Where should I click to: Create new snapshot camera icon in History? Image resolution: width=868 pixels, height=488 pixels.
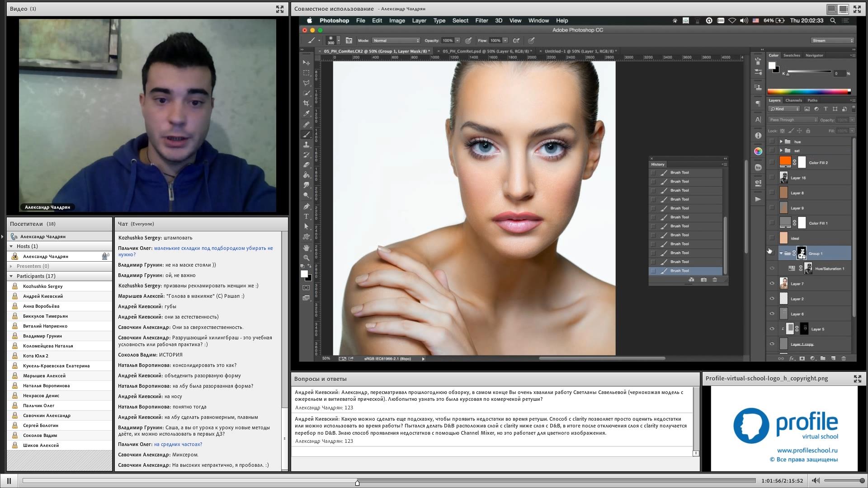click(x=703, y=280)
